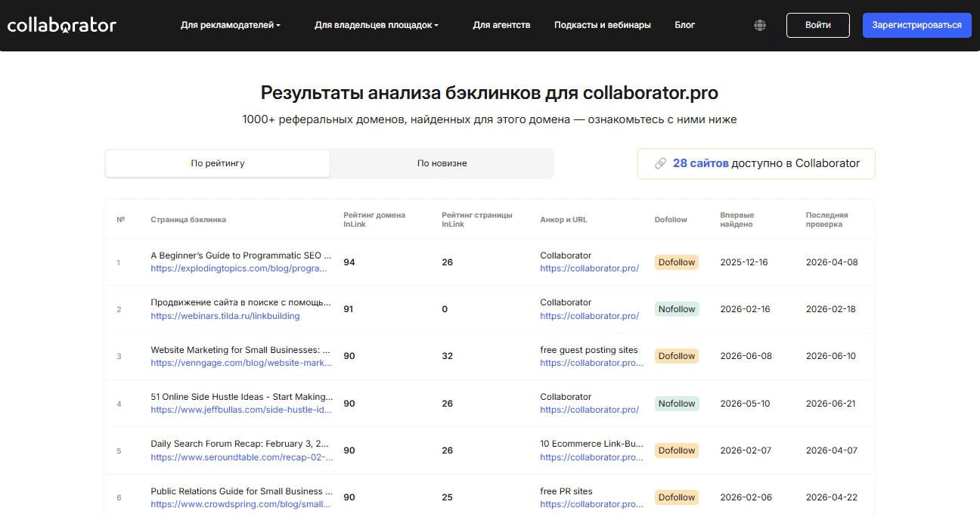Click the Зарегистрироваться button
980x517 pixels.
pyautogui.click(x=917, y=25)
